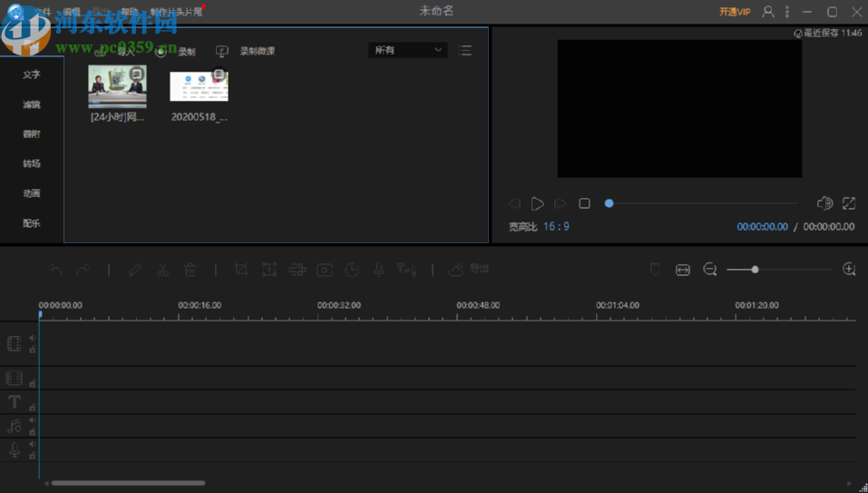Viewport: 868px width, 493px height.
Task: Open the user account icon
Action: 768,12
